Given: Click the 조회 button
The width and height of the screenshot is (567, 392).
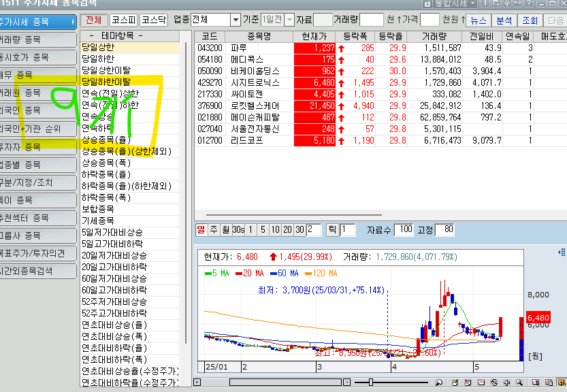Looking at the screenshot, I should click(530, 20).
